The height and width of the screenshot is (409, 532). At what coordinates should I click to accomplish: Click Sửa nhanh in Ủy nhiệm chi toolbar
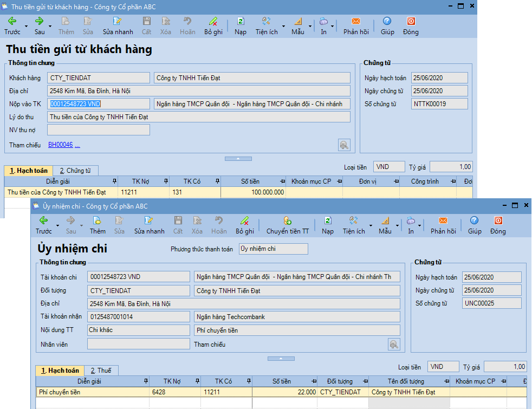coord(149,225)
